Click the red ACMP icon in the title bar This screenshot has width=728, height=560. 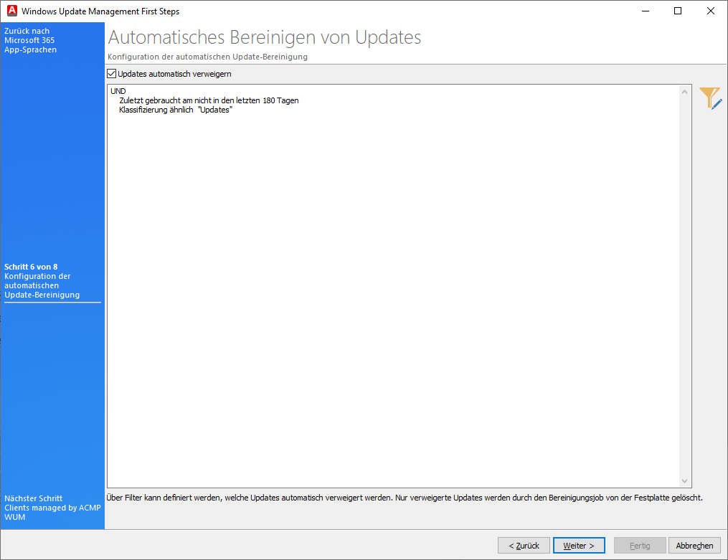pos(11,11)
